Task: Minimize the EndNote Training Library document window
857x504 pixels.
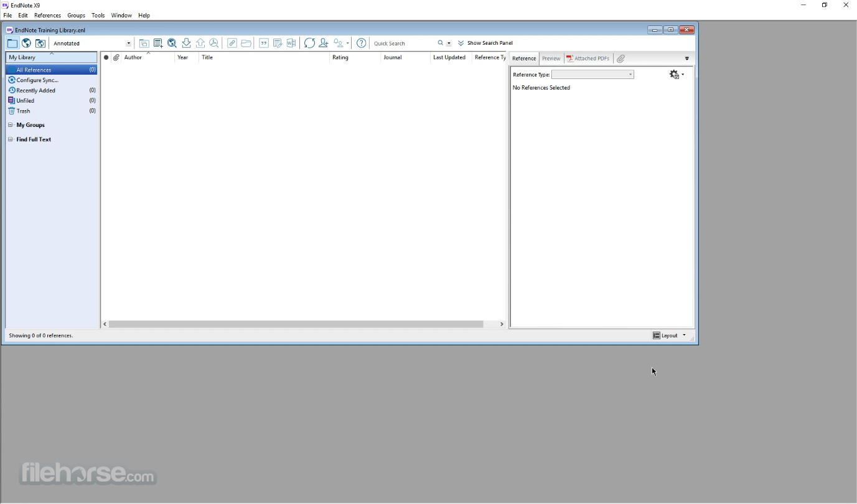Action: [x=655, y=30]
